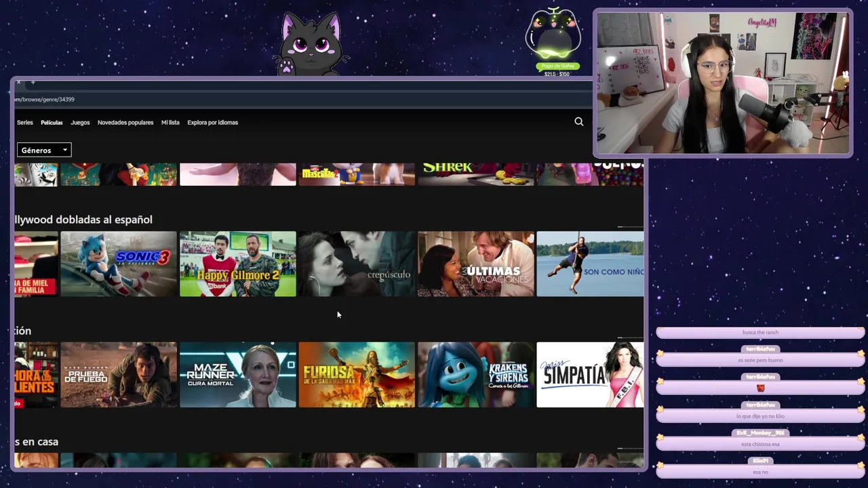Screen dimensions: 868x488
Task: Expand the Géneros dropdown
Action: (x=43, y=150)
